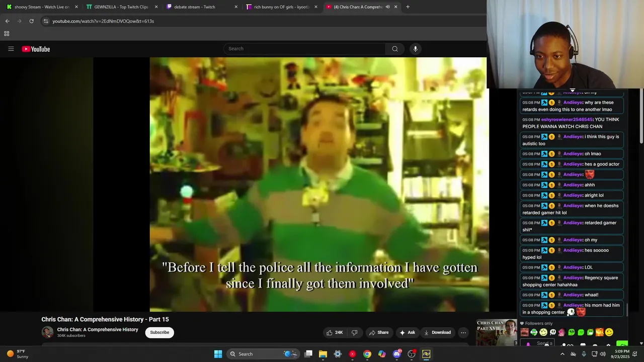Pick the green headphones alien emote
The width and height of the screenshot is (644, 362).
click(534, 332)
